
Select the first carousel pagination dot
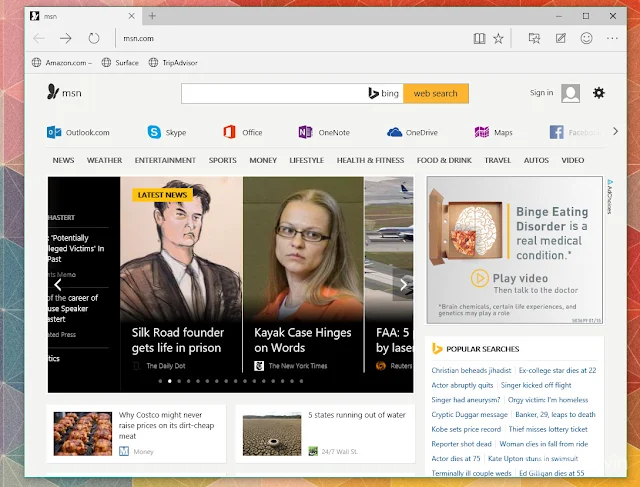click(160, 381)
